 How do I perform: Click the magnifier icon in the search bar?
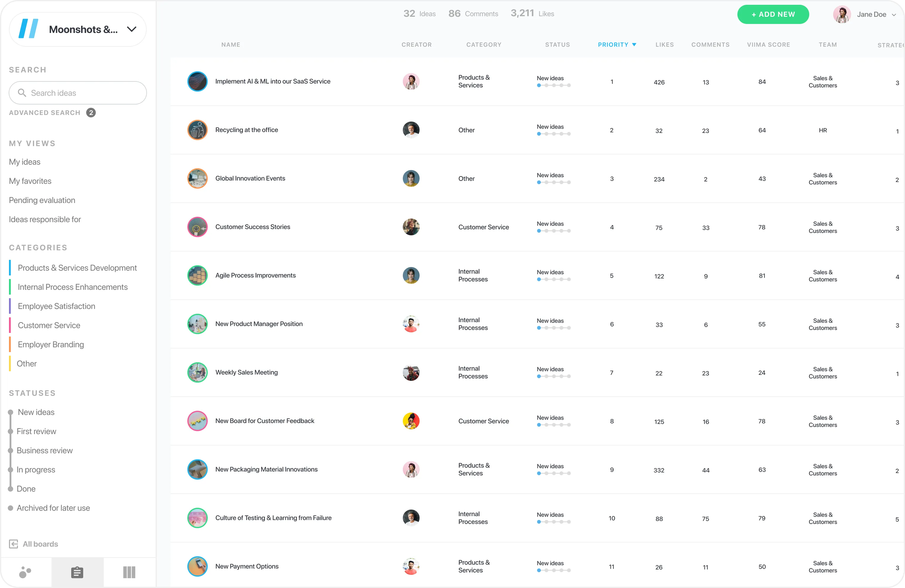click(x=22, y=93)
